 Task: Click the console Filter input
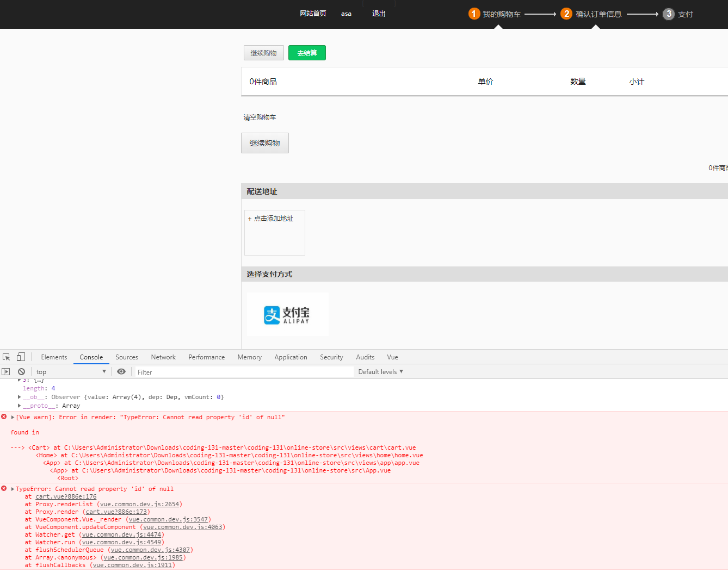[x=244, y=372]
